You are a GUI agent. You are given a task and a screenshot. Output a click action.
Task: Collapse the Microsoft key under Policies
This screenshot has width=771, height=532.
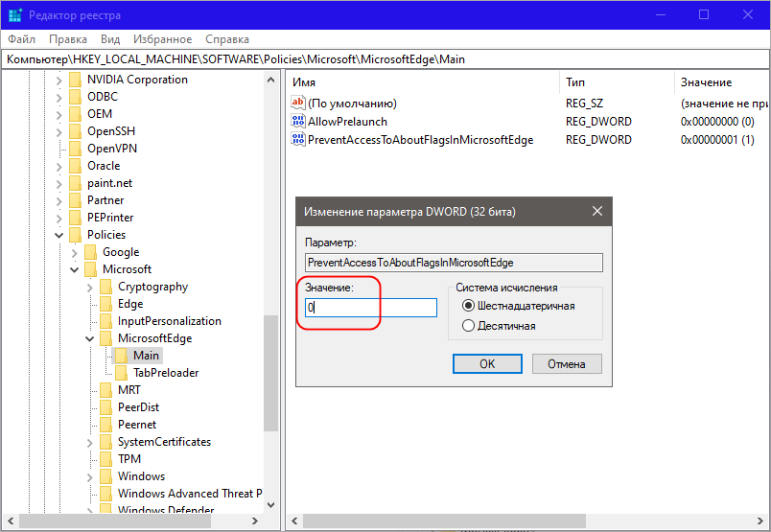pyautogui.click(x=74, y=270)
